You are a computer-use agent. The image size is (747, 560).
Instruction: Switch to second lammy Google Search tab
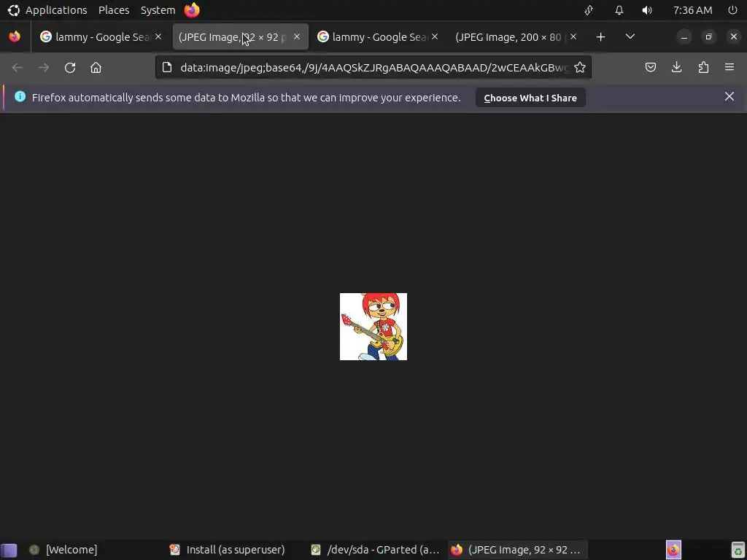coord(378,36)
